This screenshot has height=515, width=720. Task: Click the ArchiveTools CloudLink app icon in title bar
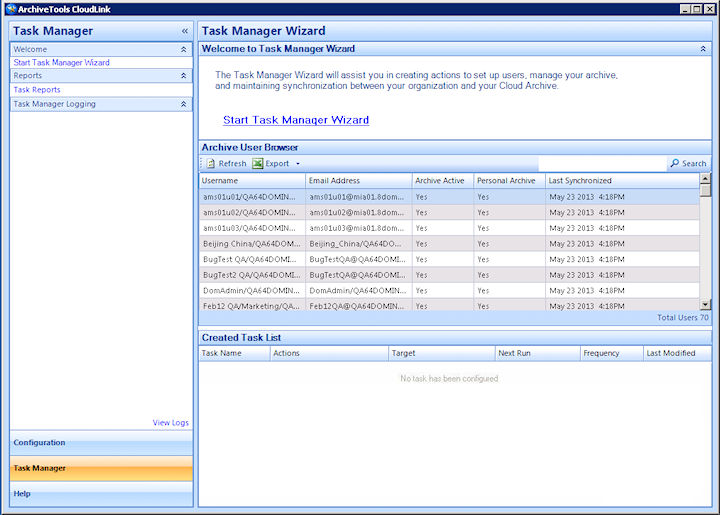pos(11,9)
